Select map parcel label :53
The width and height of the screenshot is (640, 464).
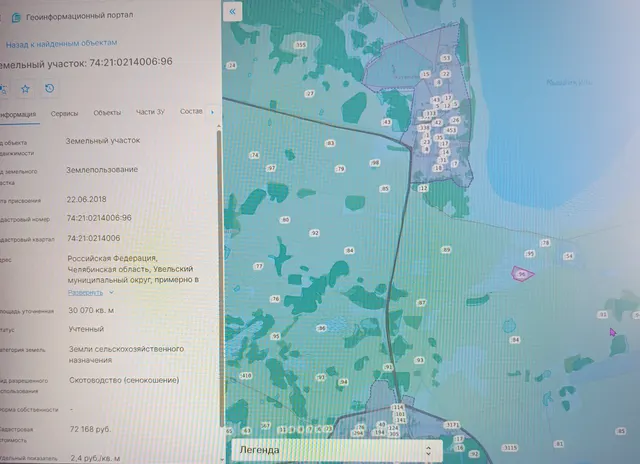(446, 58)
